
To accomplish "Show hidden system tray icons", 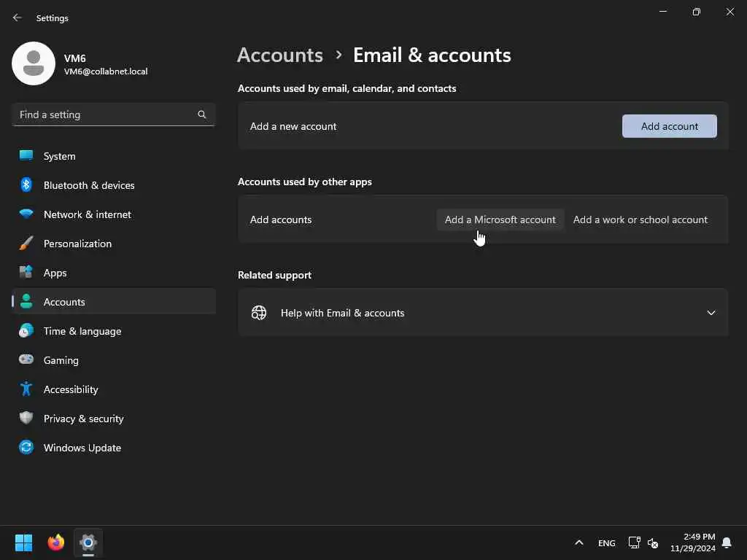I will click(x=578, y=542).
